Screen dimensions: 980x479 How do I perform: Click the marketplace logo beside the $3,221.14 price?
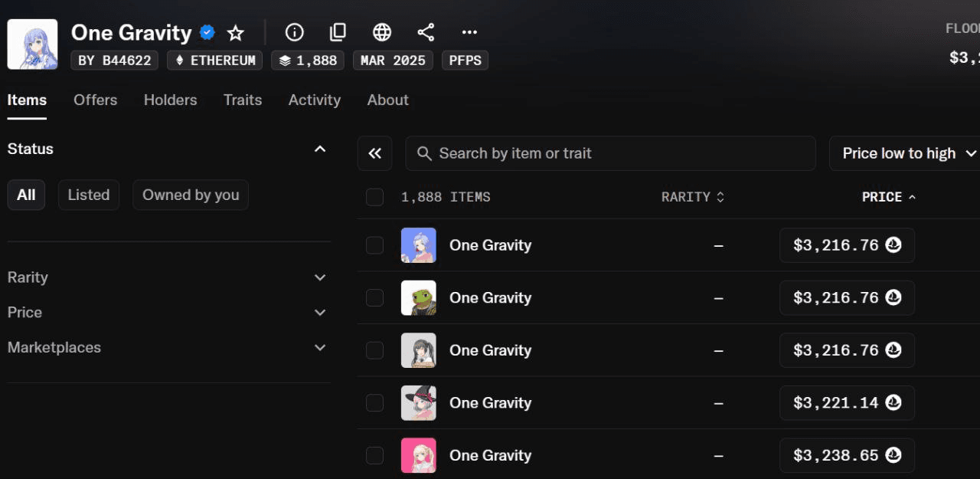[893, 402]
